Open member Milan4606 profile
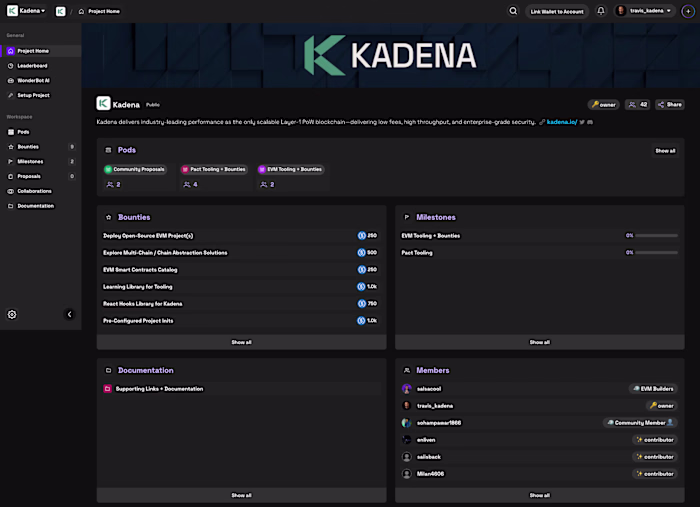700x507 pixels. tap(430, 474)
